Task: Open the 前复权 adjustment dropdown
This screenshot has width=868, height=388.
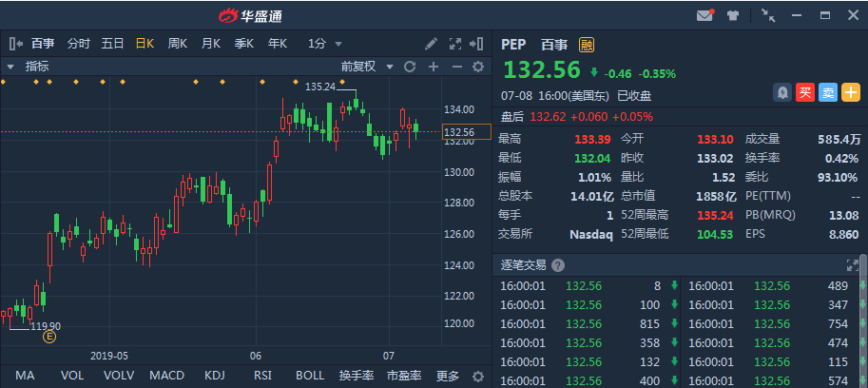Action: [x=367, y=67]
